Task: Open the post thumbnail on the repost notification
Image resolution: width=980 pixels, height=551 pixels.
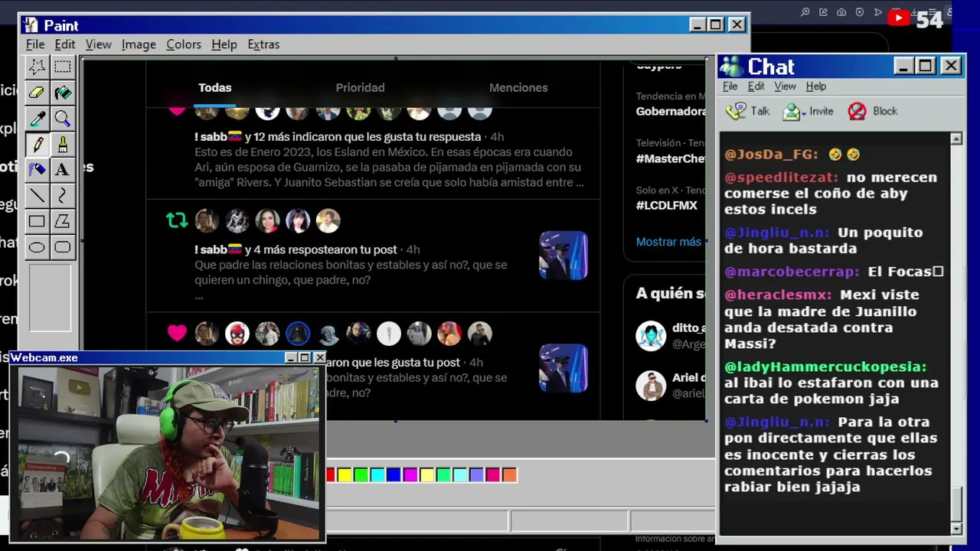Action: click(563, 256)
